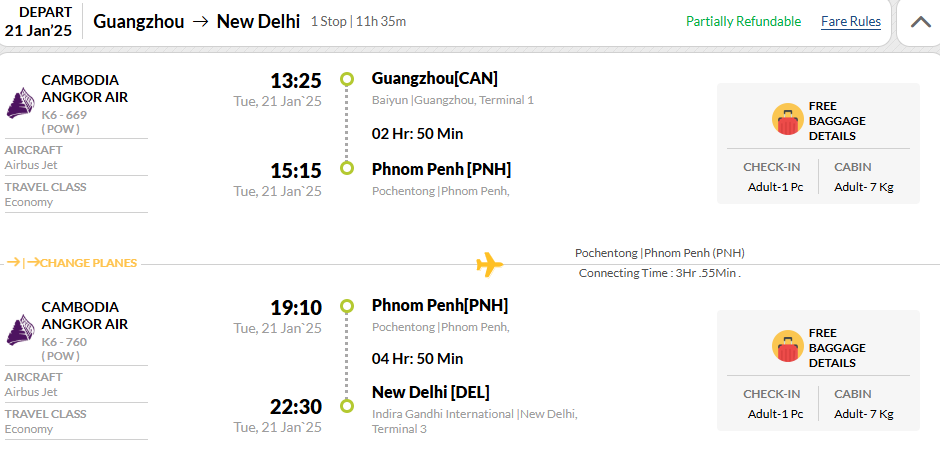Collapse flight details with chevron up arrow
Image resolution: width=940 pixels, height=449 pixels.
click(x=920, y=22)
